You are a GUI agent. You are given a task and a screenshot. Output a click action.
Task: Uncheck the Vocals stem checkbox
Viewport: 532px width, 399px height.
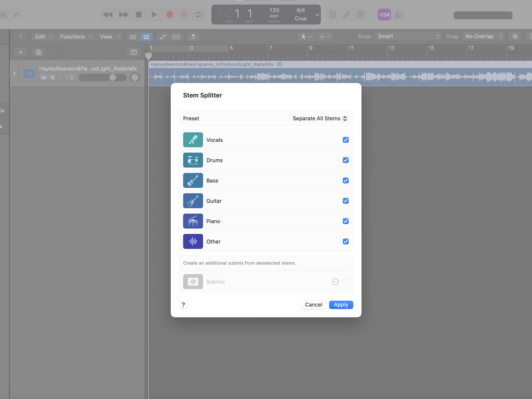tap(345, 140)
